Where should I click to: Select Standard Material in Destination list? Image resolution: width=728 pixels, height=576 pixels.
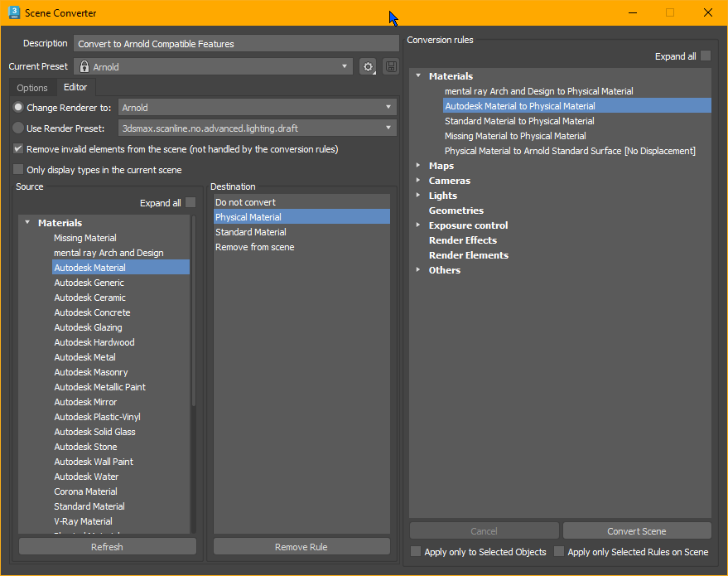pyautogui.click(x=301, y=232)
